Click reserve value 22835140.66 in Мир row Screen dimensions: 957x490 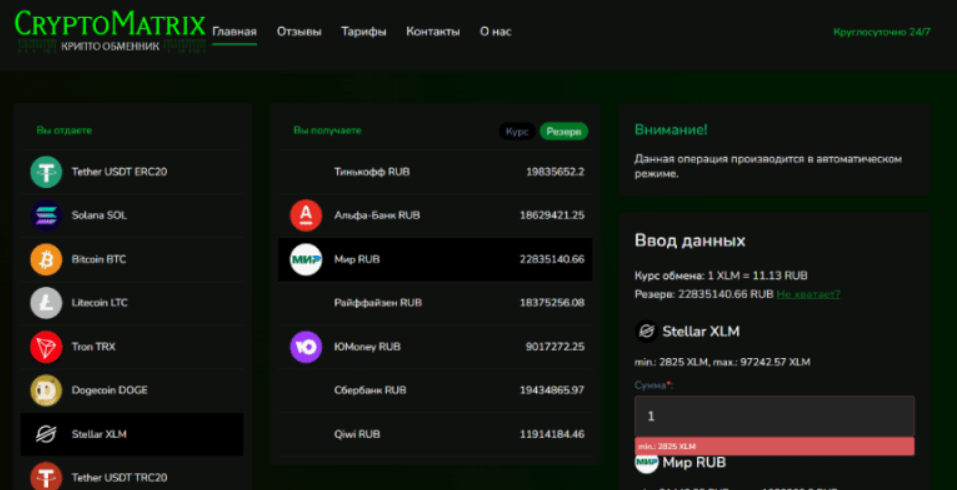tap(552, 259)
